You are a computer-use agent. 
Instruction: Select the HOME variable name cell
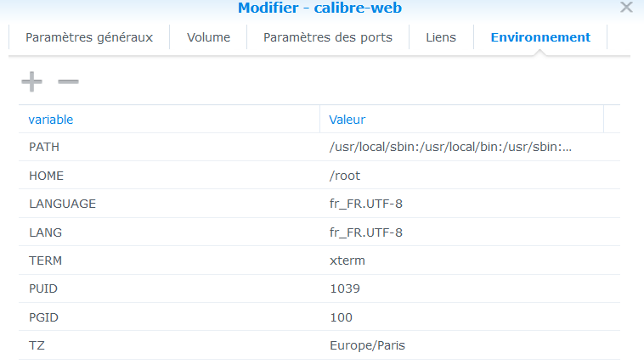click(x=47, y=176)
